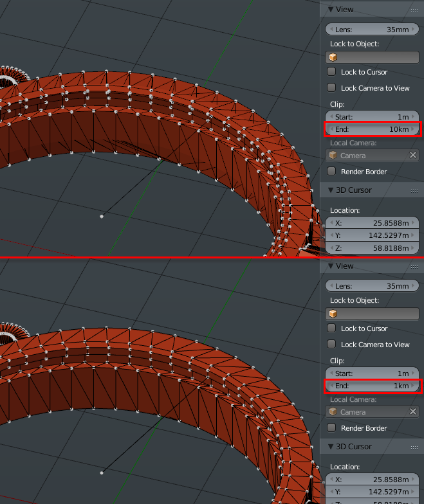Click the upper 3D Cursor panel header title

tap(354, 190)
